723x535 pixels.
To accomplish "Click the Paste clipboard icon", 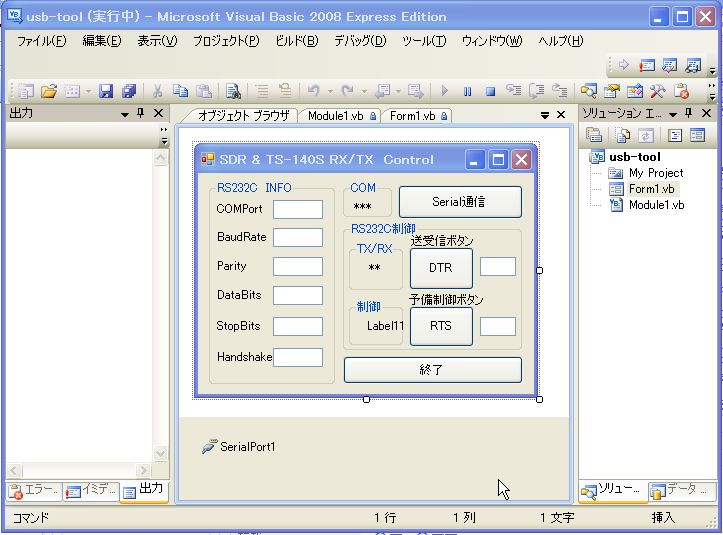I will pyautogui.click(x=203, y=91).
